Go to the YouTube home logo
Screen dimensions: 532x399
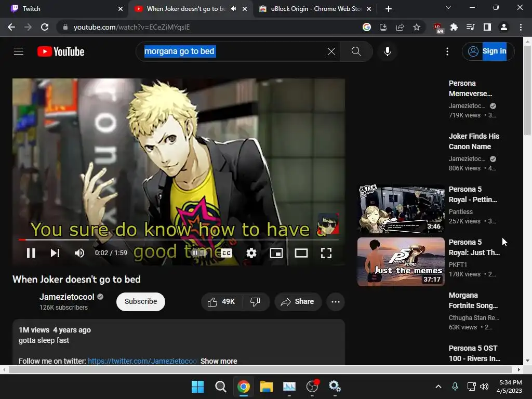click(61, 51)
